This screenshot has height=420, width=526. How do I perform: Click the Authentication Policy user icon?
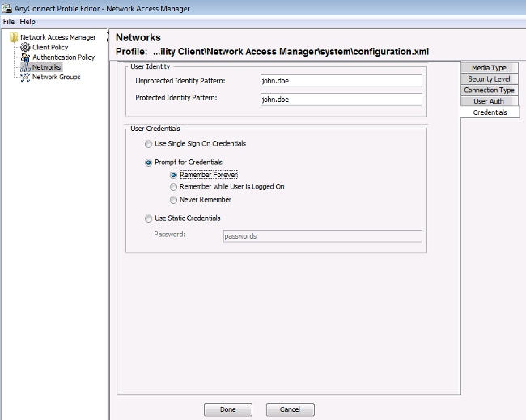[25, 57]
